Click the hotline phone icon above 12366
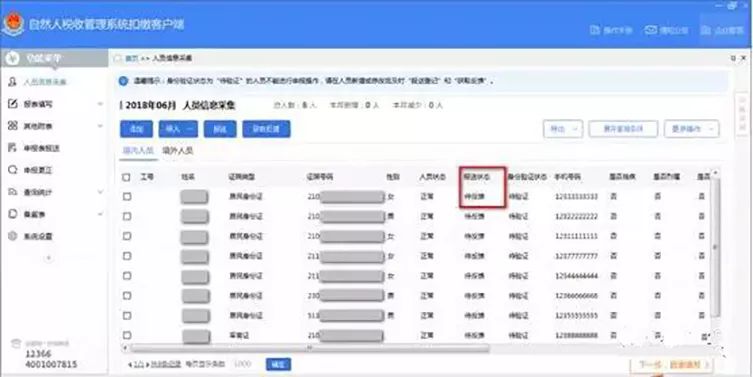This screenshot has height=377, width=753. point(16,343)
